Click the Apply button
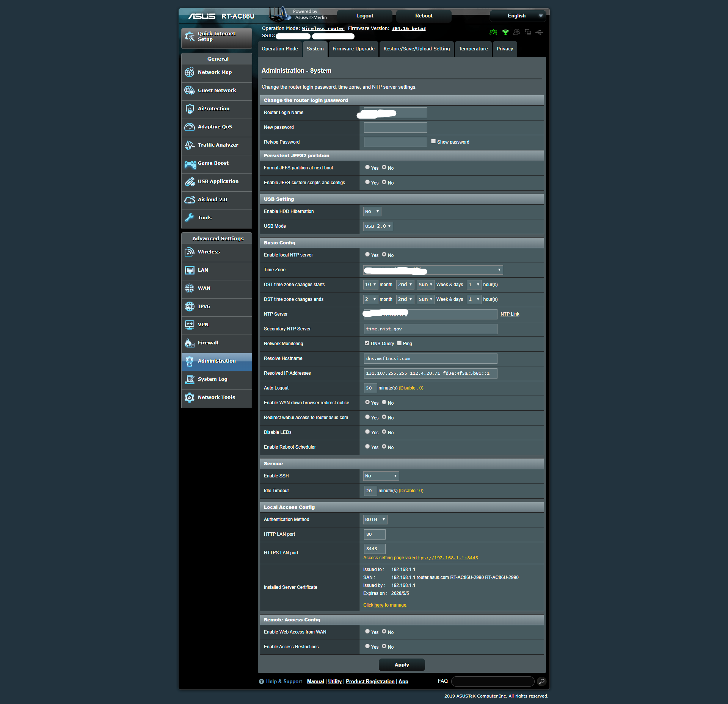728x704 pixels. pos(402,665)
